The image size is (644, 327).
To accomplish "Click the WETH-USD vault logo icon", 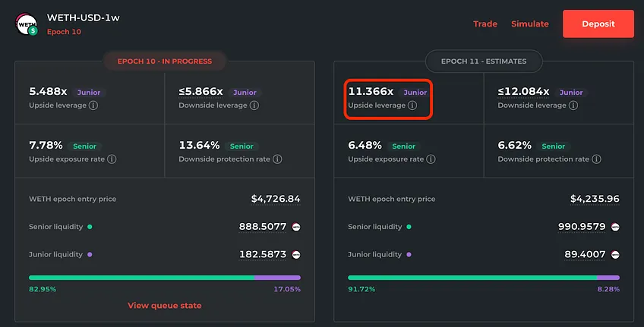I will coord(27,24).
